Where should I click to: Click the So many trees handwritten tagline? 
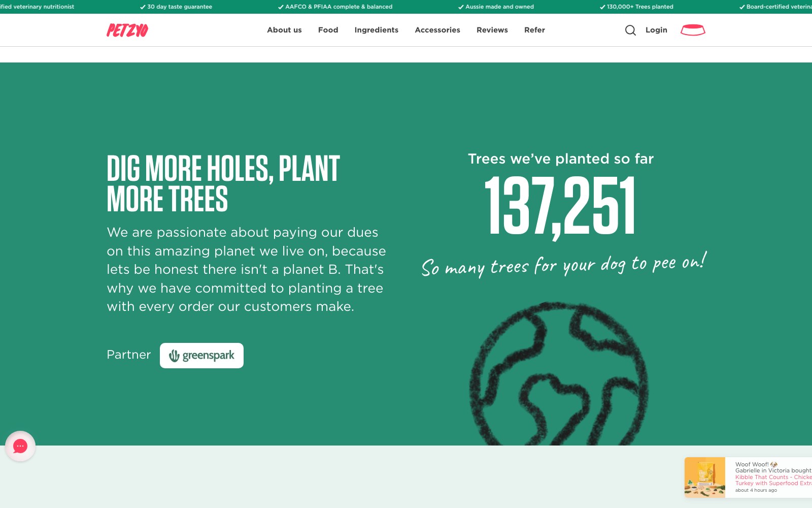[564, 265]
